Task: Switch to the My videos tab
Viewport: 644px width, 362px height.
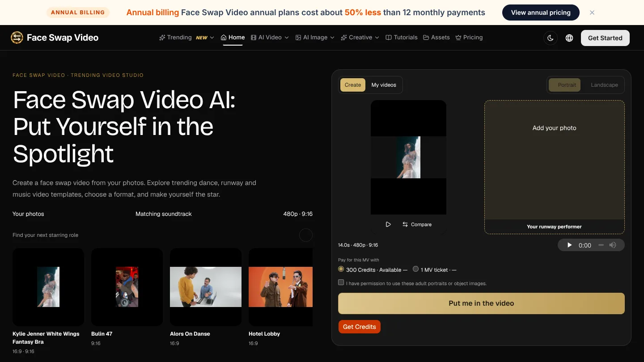Action: coord(384,85)
